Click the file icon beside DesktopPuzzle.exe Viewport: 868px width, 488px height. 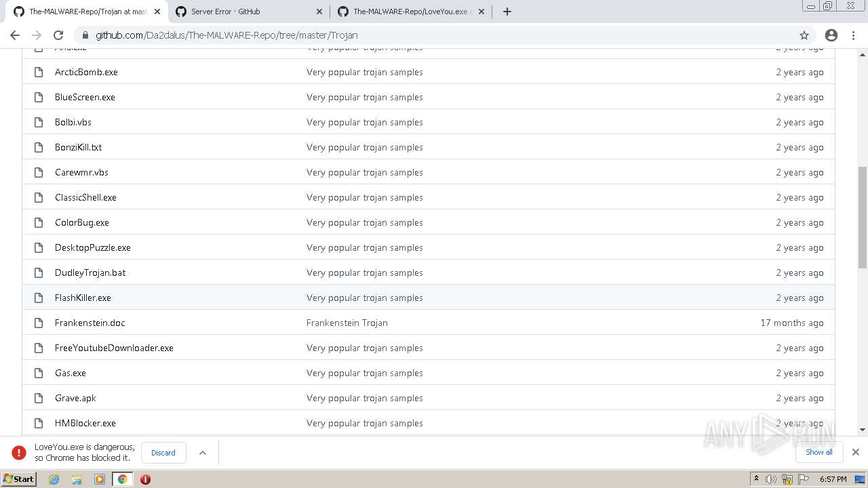pos(39,247)
